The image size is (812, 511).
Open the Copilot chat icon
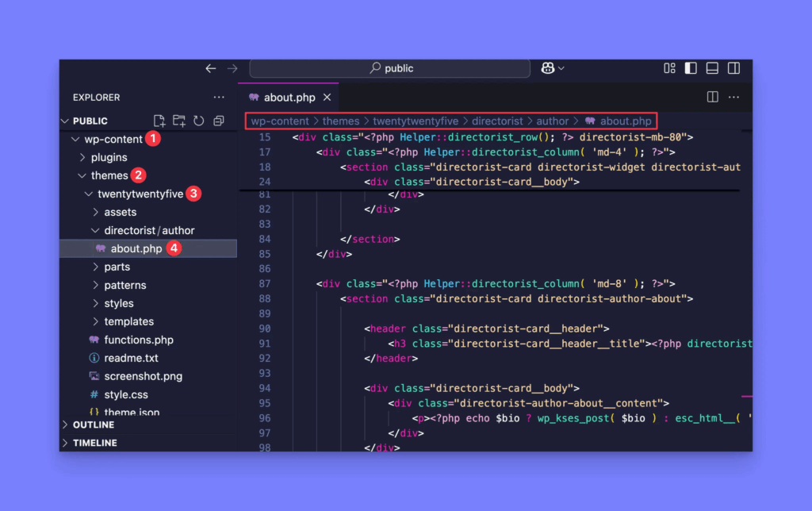[x=548, y=68]
